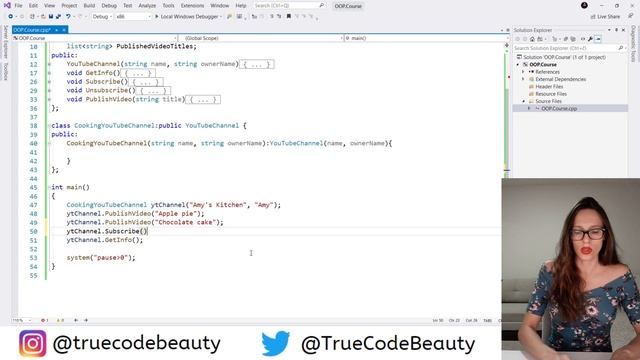
Task: Click the View Code icon in Solution Explorer
Action: click(x=583, y=39)
